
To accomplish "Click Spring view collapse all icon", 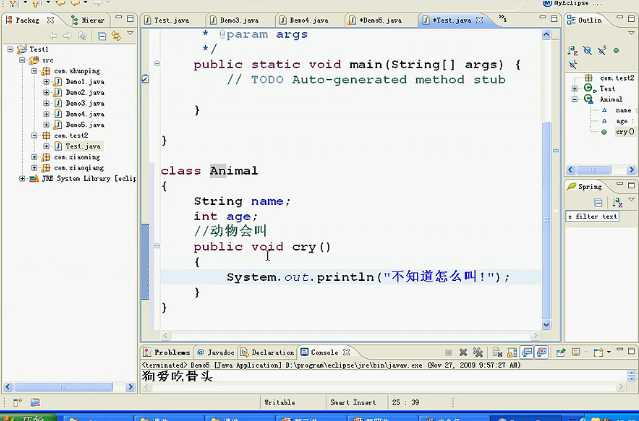I will point(598,202).
